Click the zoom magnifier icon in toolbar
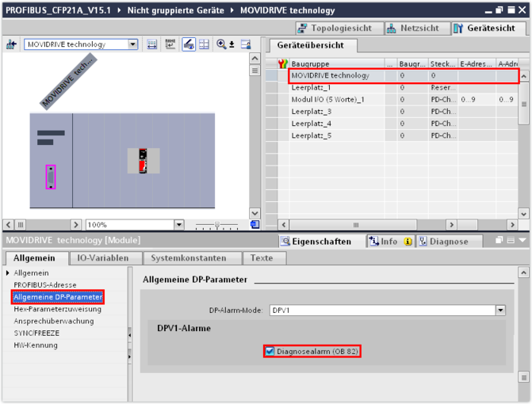This screenshot has height=404, width=532. click(222, 45)
